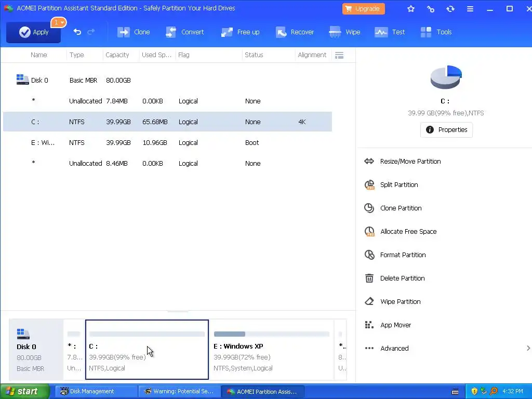Open the Test toolbar menu
532x399 pixels.
390,32
